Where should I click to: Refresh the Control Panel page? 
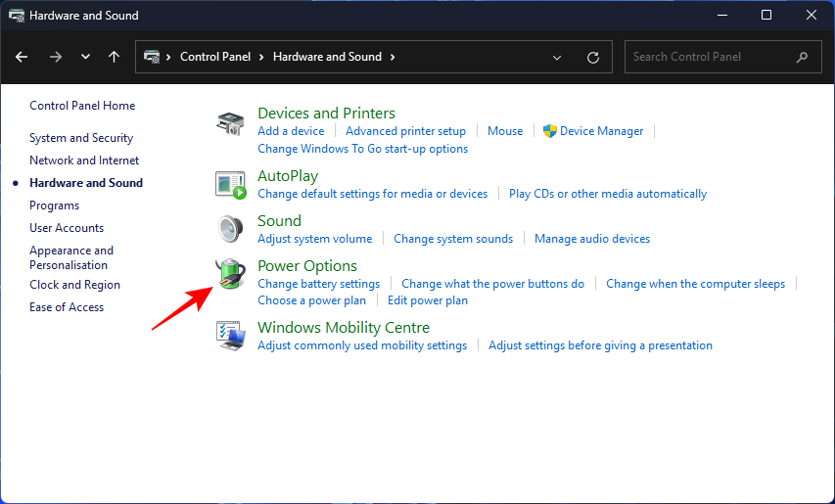pos(592,57)
